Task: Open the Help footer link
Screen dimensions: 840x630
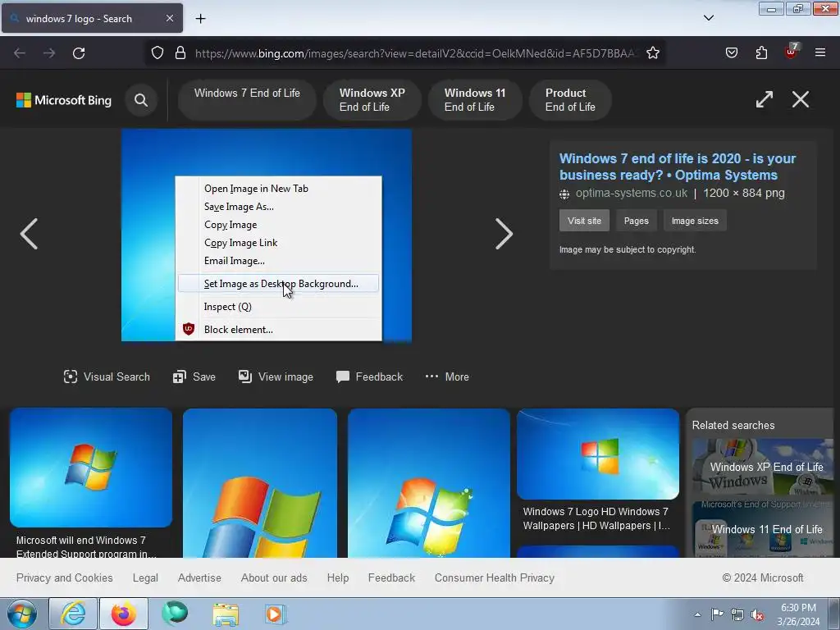Action: (x=337, y=577)
